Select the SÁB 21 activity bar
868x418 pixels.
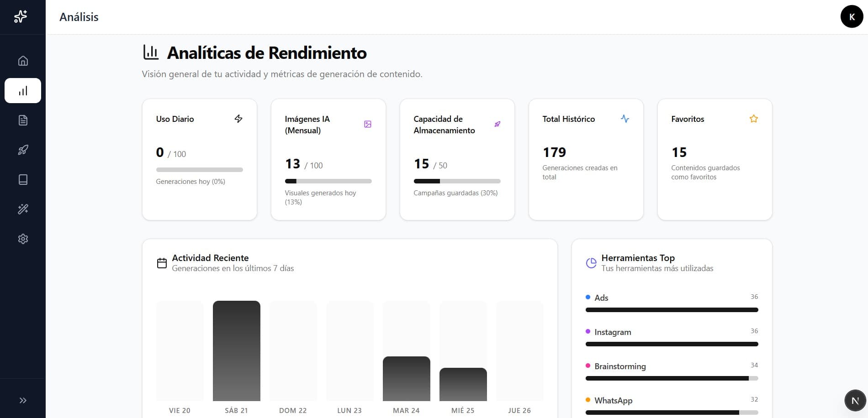(x=236, y=351)
